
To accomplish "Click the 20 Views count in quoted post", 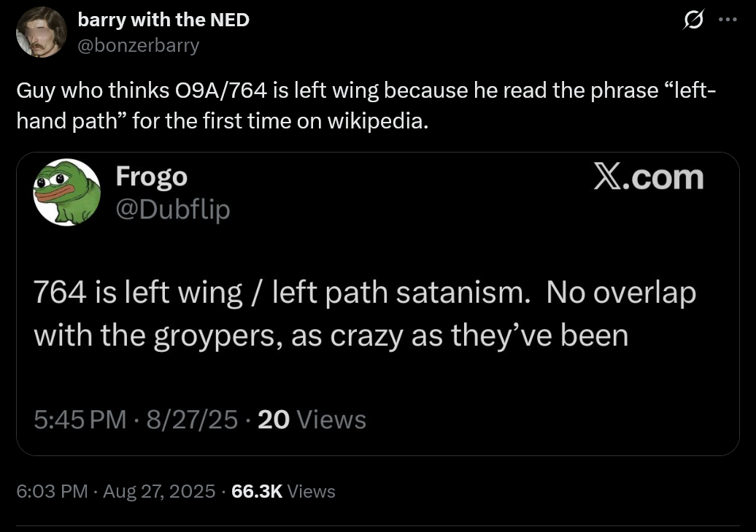I will point(312,420).
